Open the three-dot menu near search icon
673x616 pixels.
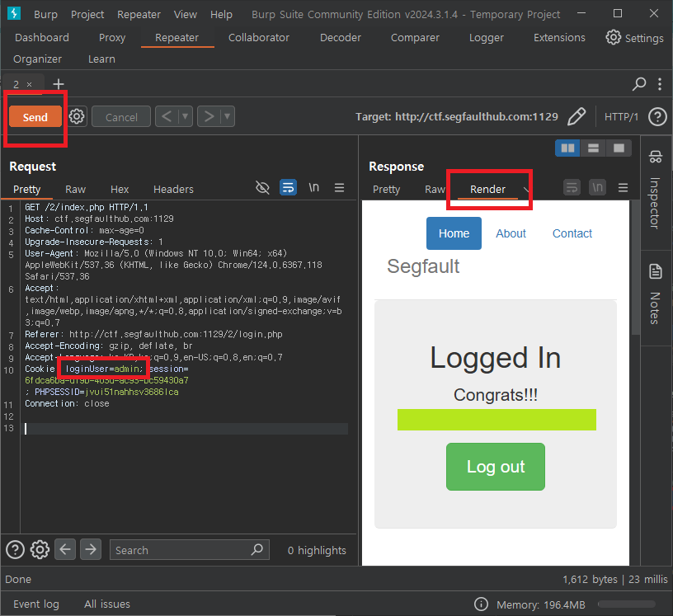click(x=657, y=84)
